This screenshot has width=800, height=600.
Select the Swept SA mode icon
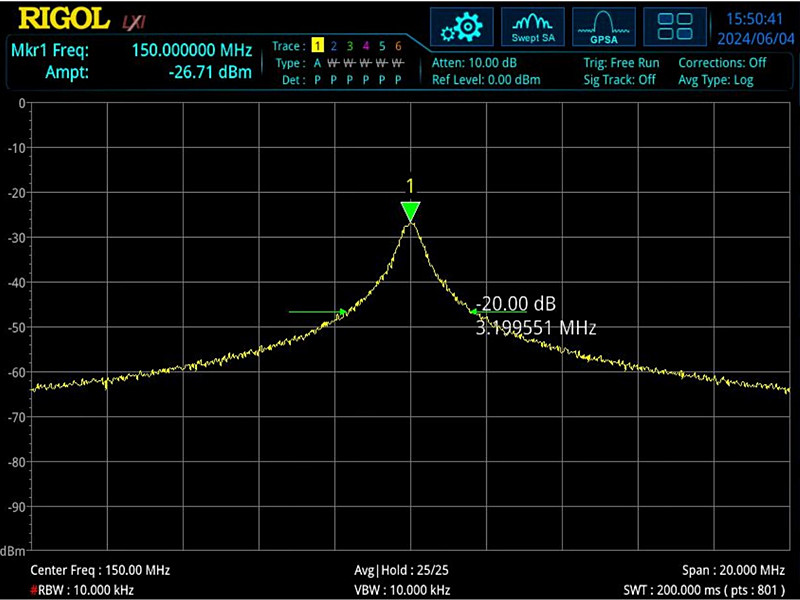click(x=533, y=27)
